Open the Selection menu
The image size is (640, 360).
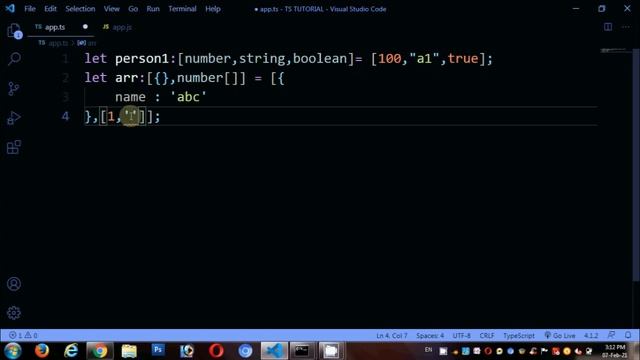click(x=80, y=9)
